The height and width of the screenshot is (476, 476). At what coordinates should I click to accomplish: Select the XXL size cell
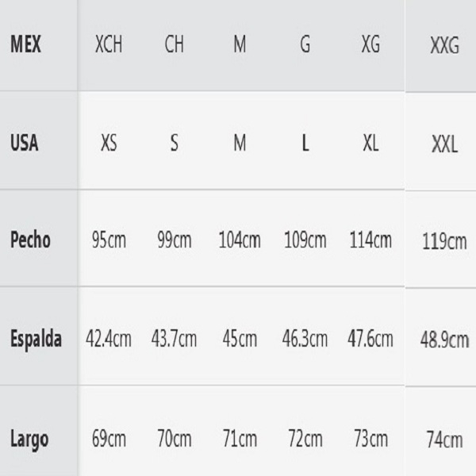point(444,146)
